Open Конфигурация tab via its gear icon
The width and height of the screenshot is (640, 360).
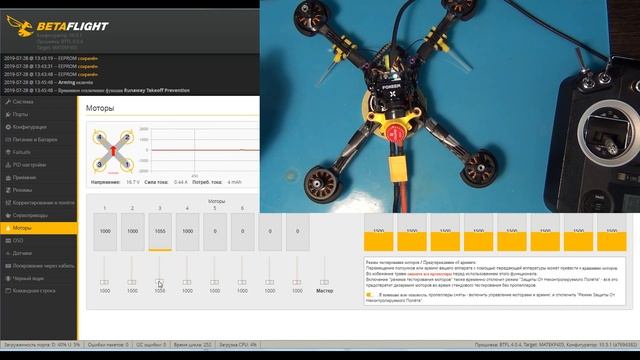click(x=8, y=127)
